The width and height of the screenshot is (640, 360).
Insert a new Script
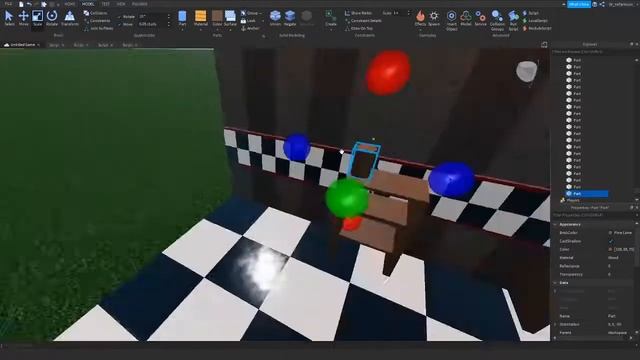[531, 13]
